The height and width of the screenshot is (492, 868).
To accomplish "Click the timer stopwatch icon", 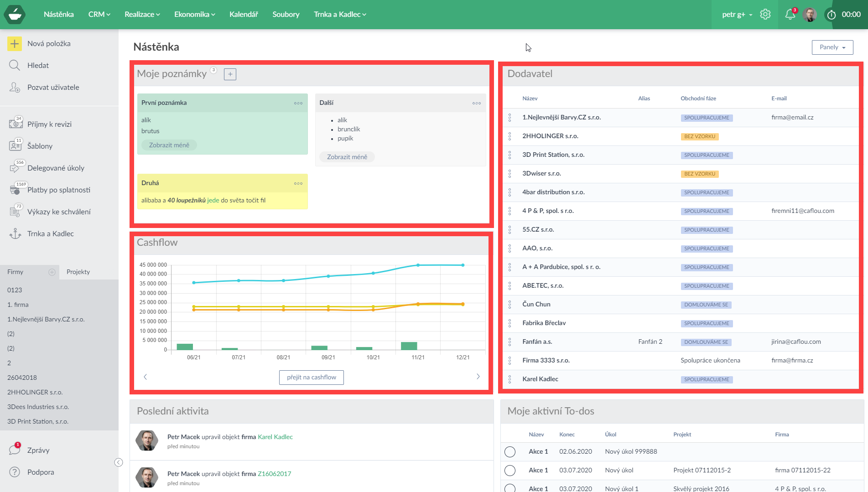I will pyautogui.click(x=832, y=15).
